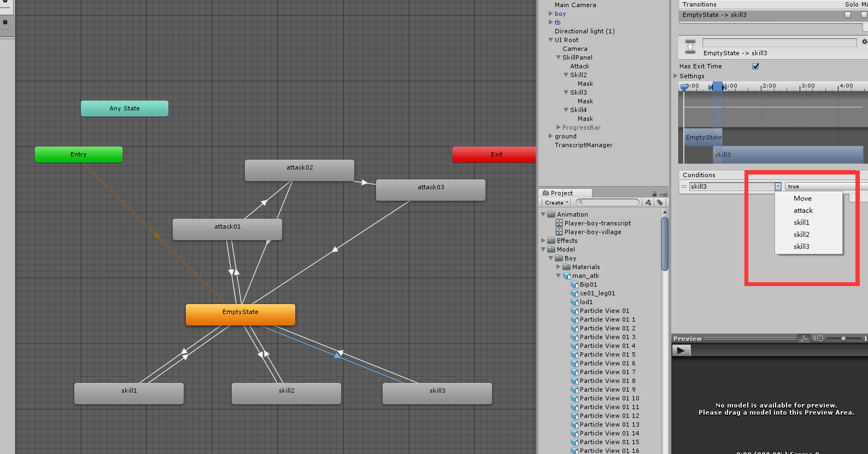The image size is (868, 454).
Task: Select the EmptyState -> skill3 transition row
Action: [x=773, y=15]
